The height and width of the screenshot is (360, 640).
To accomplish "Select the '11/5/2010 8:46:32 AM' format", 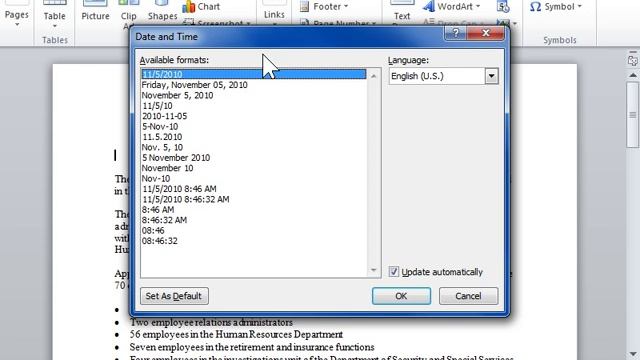I will click(x=186, y=200).
